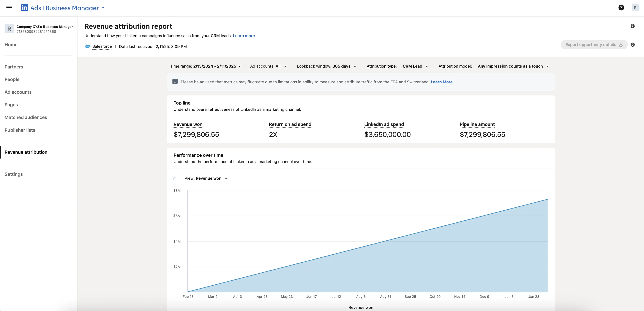644x311 pixels.
Task: Click the report settings gear icon
Action: point(633,26)
